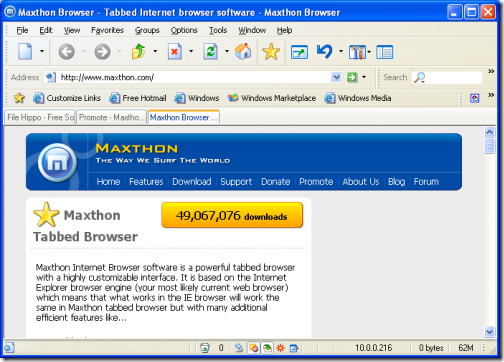Refresh the page with green arrows icon
This screenshot has height=362, width=504.
210,51
